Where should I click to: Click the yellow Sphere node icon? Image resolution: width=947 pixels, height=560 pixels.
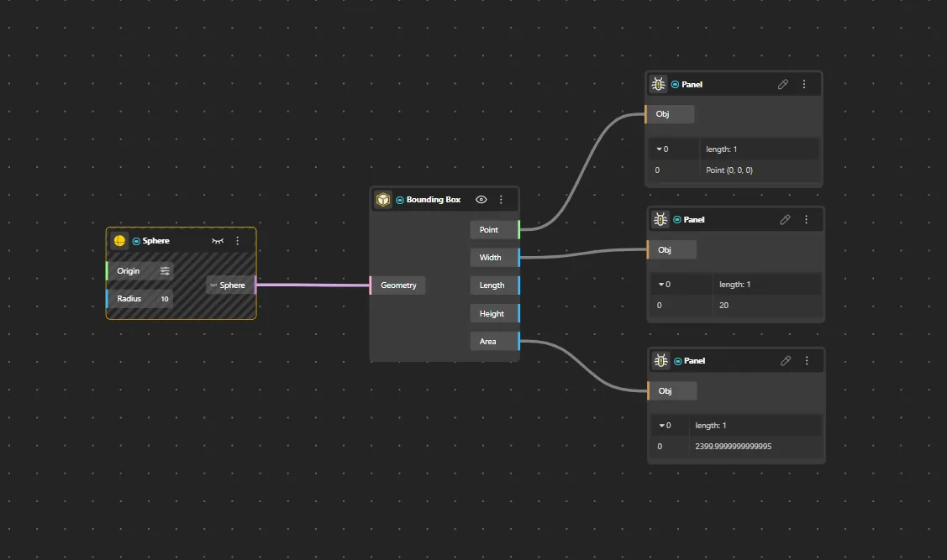coord(119,241)
